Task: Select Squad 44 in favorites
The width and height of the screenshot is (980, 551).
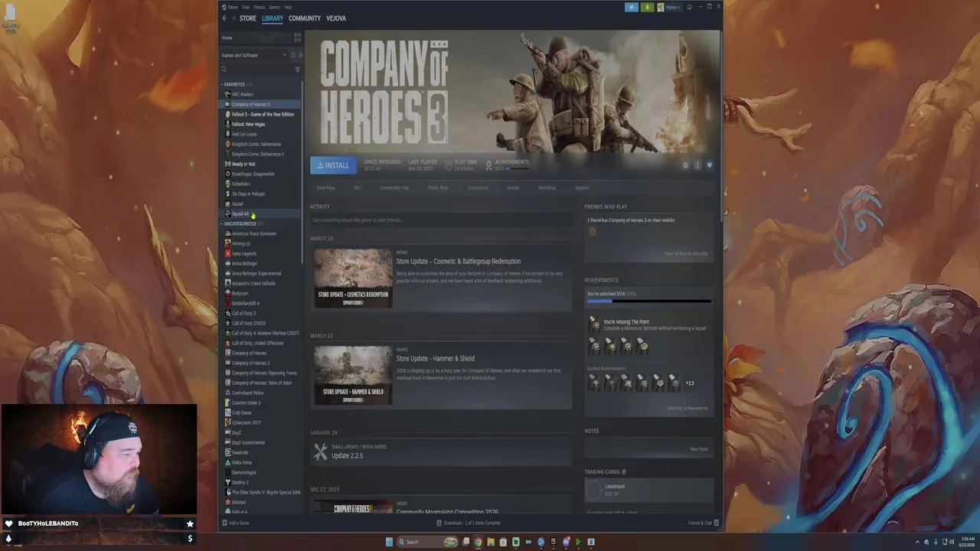Action: click(240, 214)
